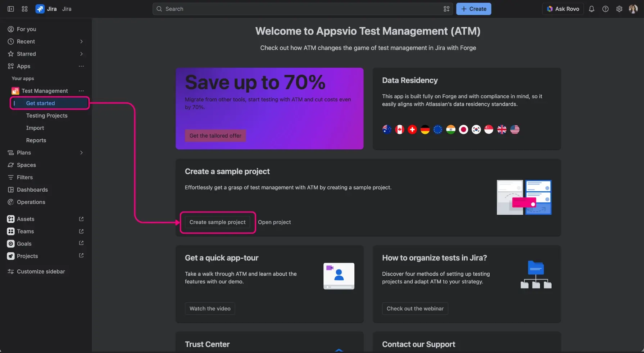Screen dimensions: 644x353
Task: Open Filters in the sidebar
Action: 25,177
